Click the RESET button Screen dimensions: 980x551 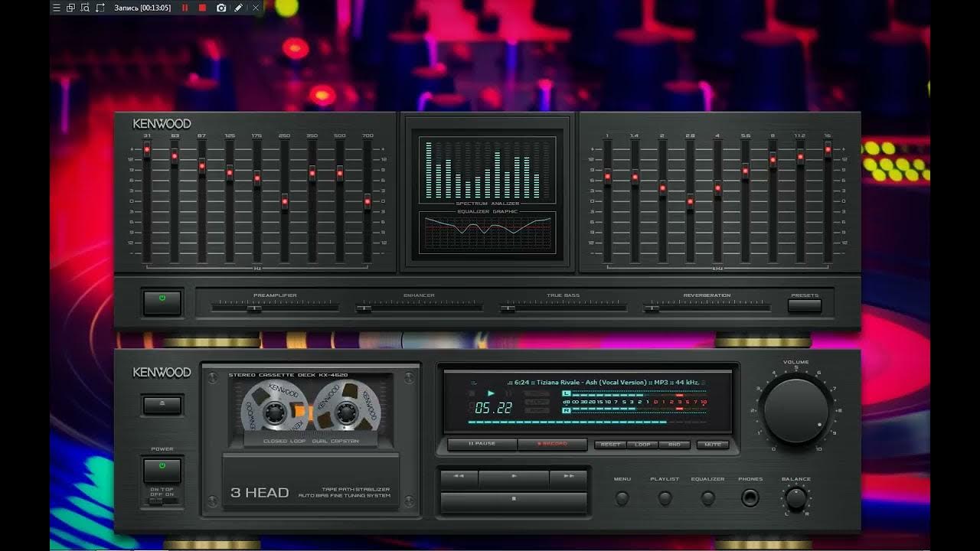[x=611, y=445]
